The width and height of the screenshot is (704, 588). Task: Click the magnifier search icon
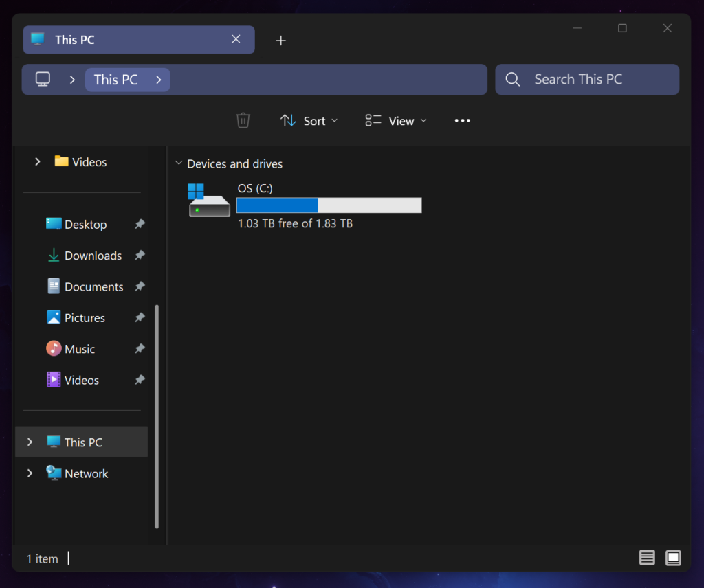(513, 80)
